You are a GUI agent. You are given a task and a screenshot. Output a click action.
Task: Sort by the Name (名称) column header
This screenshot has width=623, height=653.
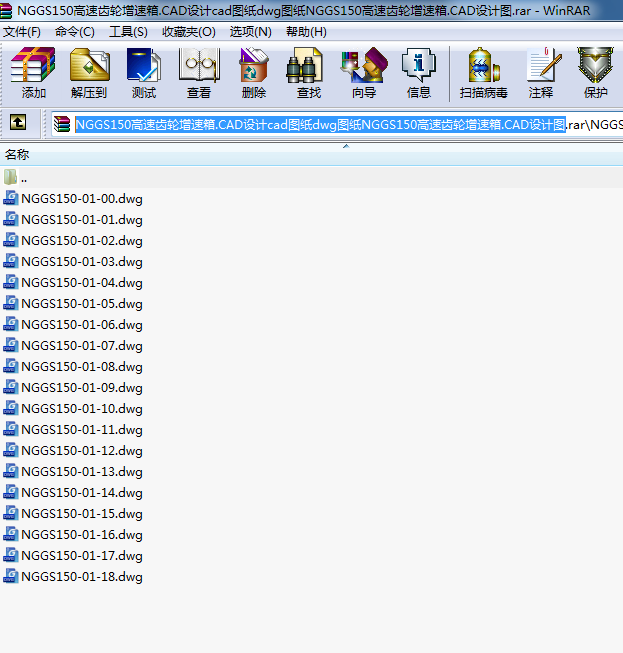pyautogui.click(x=18, y=155)
